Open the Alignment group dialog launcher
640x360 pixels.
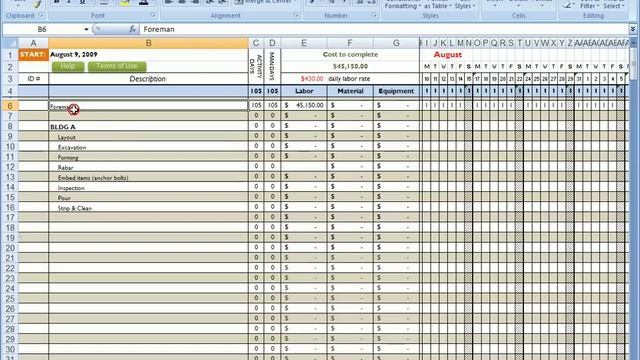[296, 16]
